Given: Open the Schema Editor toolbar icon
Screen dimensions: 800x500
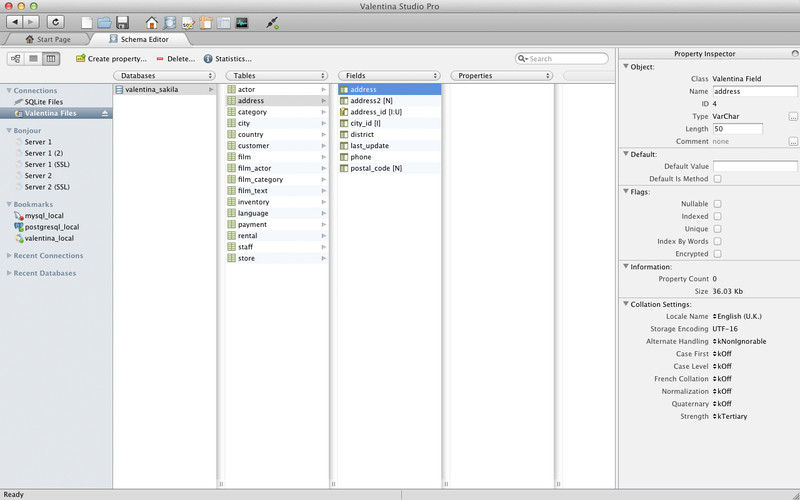Looking at the screenshot, I should (170, 22).
